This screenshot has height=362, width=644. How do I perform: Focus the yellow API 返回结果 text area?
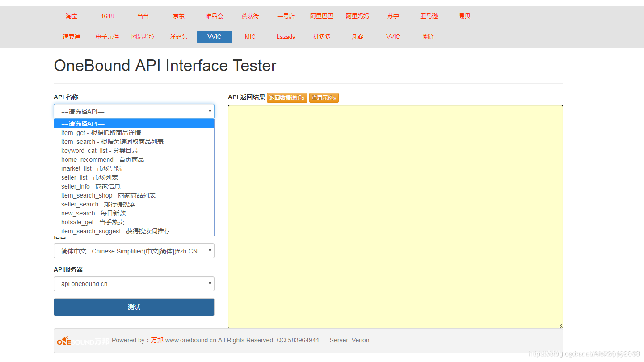tap(396, 217)
